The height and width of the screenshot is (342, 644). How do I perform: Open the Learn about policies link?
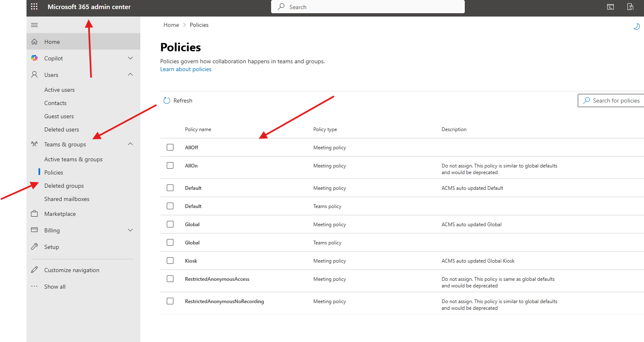click(186, 69)
